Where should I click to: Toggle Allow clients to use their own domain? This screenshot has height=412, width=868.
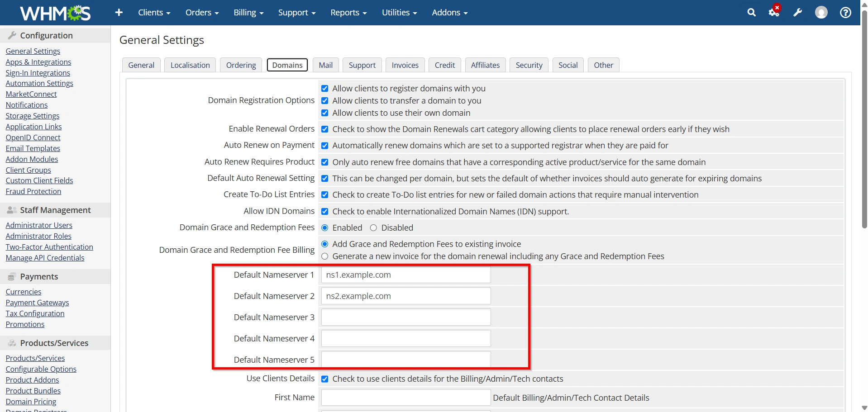click(x=324, y=113)
